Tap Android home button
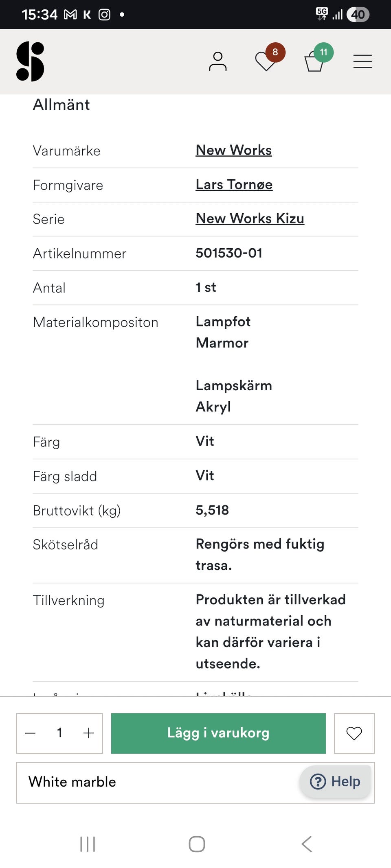Viewport: 391px width, 868px height. [x=197, y=844]
